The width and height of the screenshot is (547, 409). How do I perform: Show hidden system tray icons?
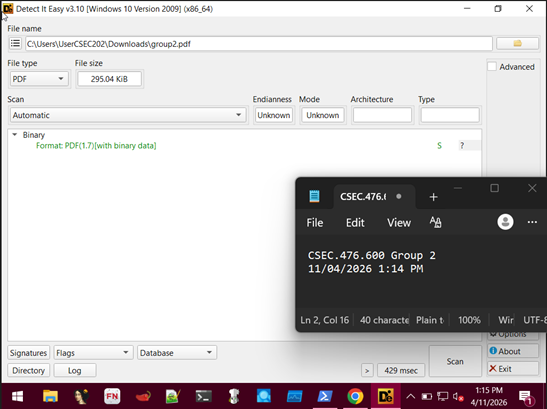tap(411, 396)
